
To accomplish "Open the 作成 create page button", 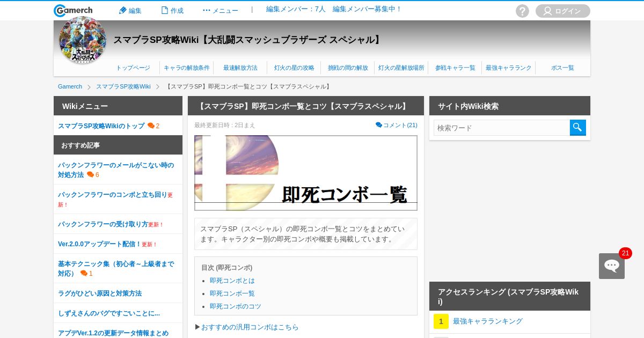I will [x=172, y=10].
